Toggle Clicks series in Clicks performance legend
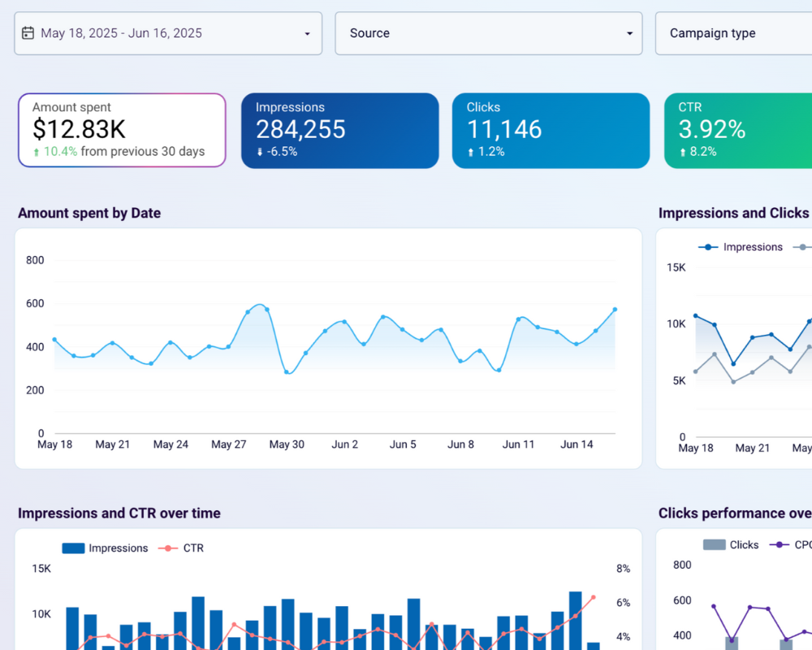Image resolution: width=812 pixels, height=650 pixels. 744,545
